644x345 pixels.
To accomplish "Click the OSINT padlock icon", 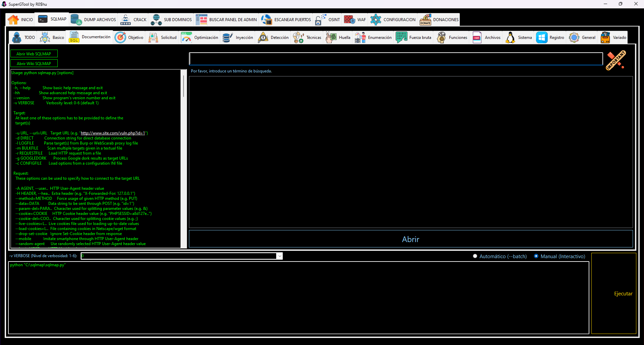I will coord(320,20).
